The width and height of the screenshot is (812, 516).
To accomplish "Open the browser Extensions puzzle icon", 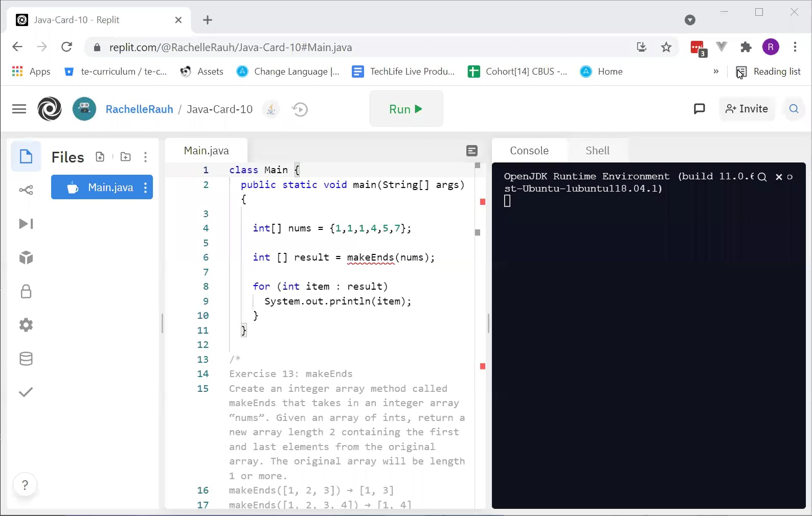I will [x=746, y=48].
